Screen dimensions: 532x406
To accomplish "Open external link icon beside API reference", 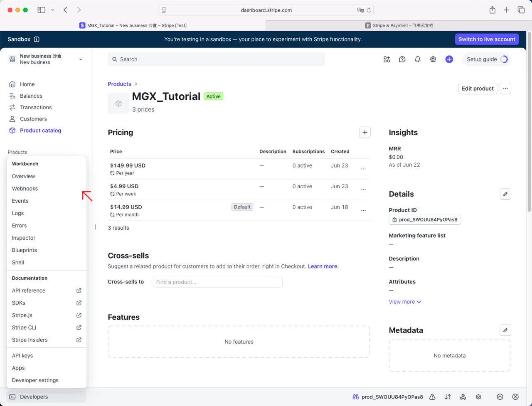I will point(79,291).
